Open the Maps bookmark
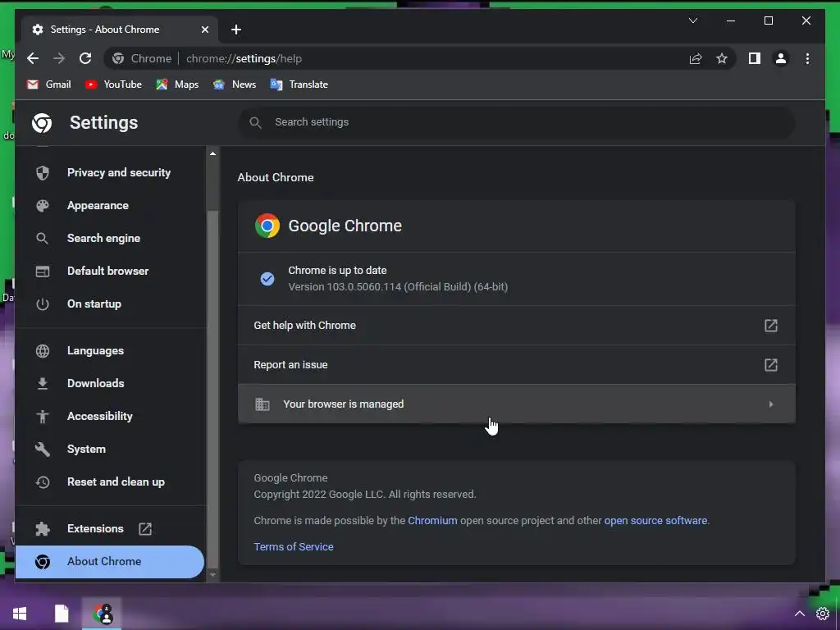 [177, 84]
